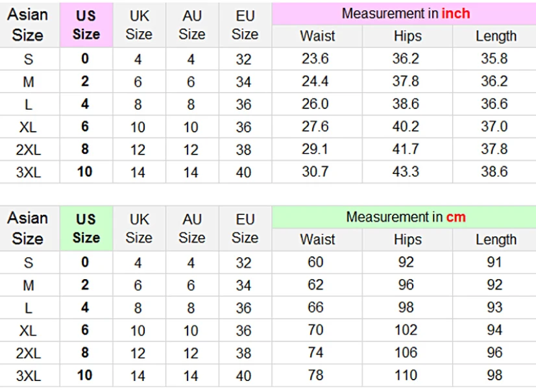536x392 pixels.
Task: Click the pink US Size header cell
Action: point(86,25)
